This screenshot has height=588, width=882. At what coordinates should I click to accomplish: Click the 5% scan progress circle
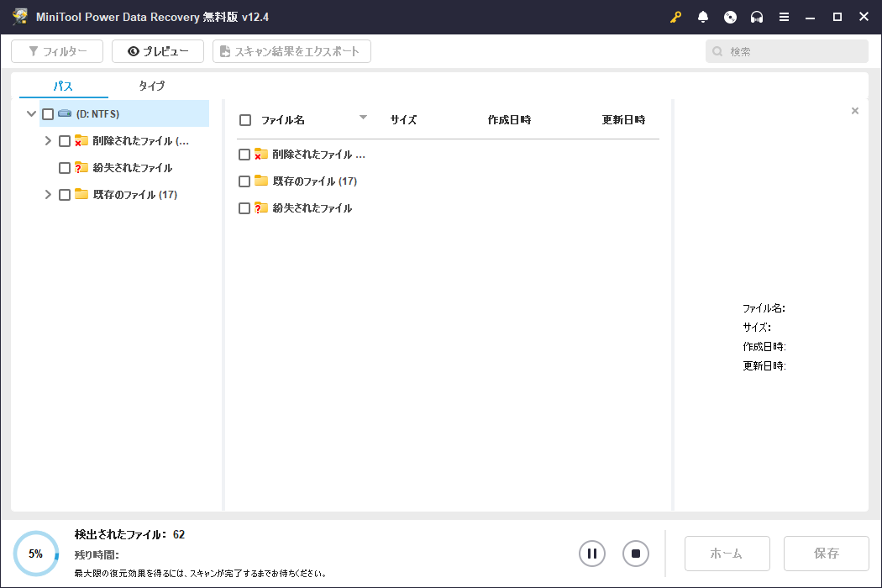click(x=34, y=553)
